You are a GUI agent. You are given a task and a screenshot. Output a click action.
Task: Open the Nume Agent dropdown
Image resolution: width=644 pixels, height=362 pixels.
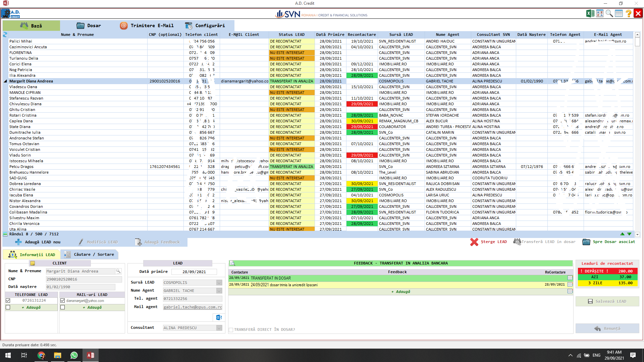219,291
